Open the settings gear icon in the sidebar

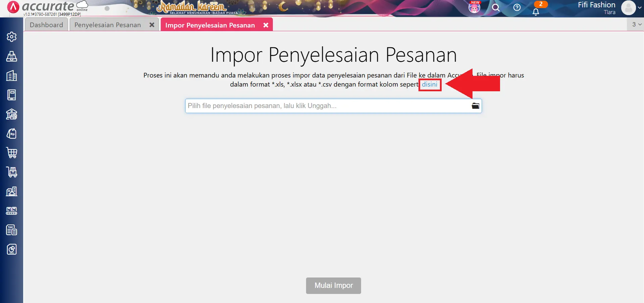pyautogui.click(x=12, y=37)
